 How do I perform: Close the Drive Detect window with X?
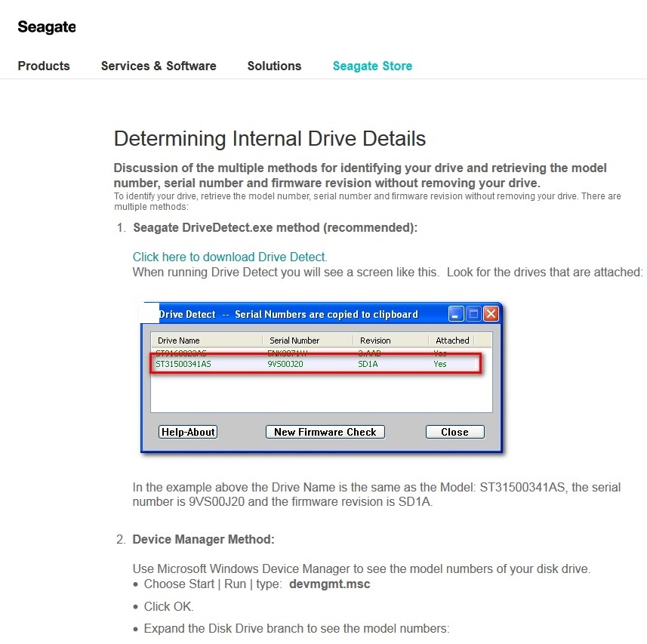pyautogui.click(x=491, y=314)
